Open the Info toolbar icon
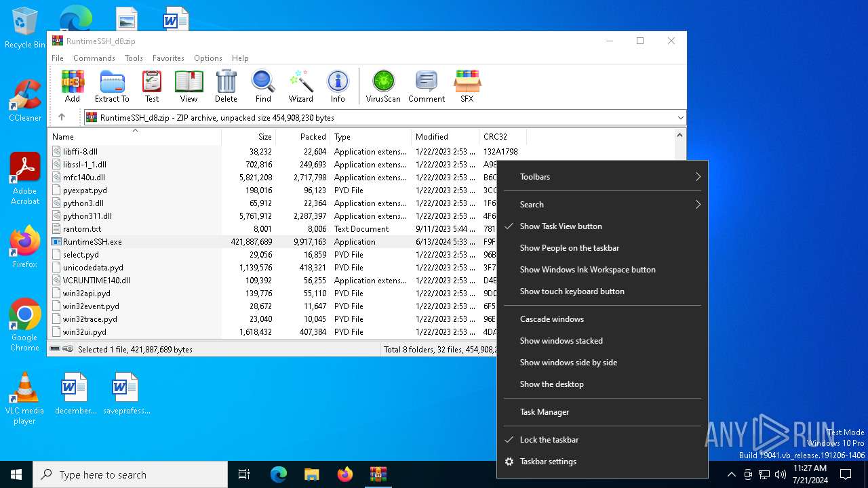Screen dimensions: 868x488 point(338,86)
